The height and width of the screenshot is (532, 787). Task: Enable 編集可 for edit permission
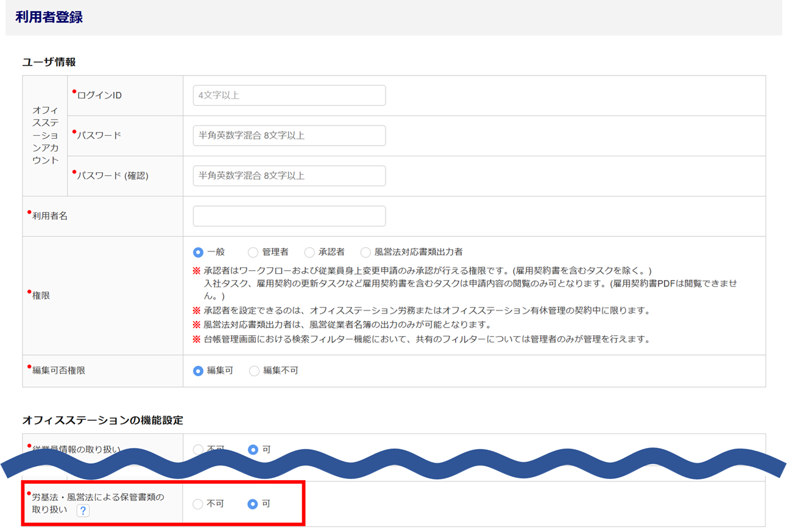click(x=198, y=371)
